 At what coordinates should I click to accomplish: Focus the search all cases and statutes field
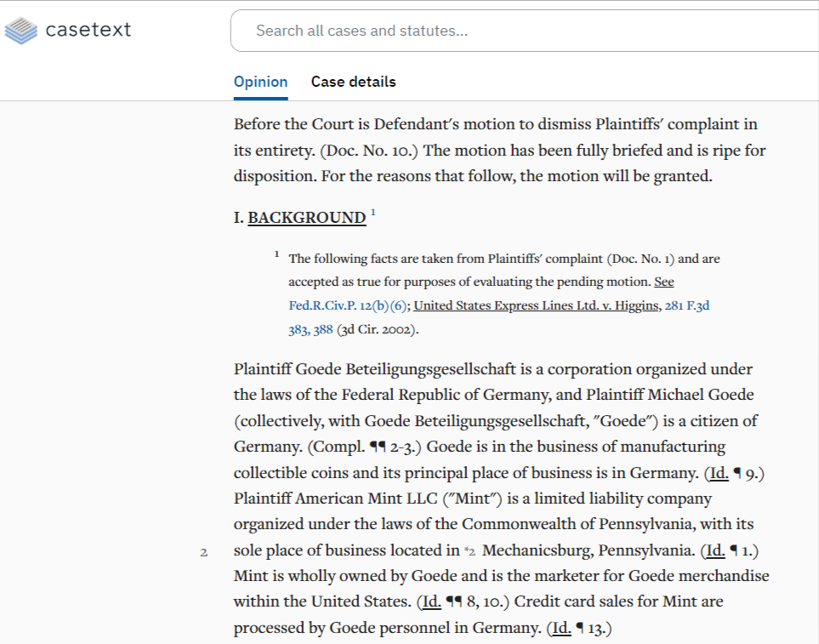(525, 31)
